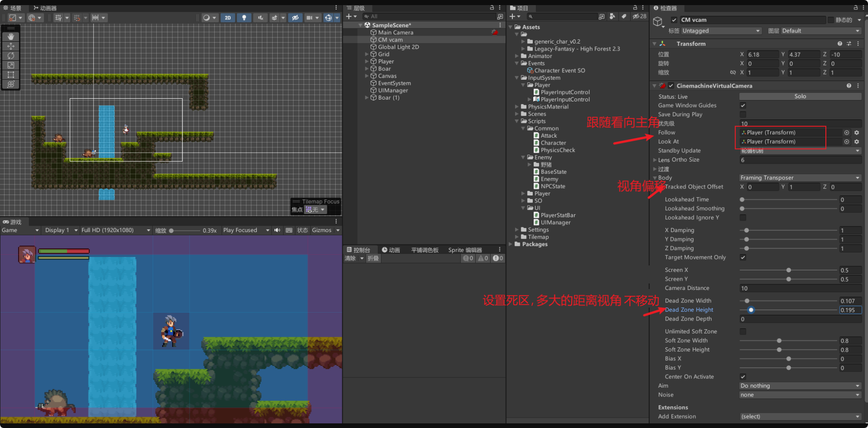Image resolution: width=868 pixels, height=428 pixels.
Task: Click object picker for Follow target field
Action: coord(847,132)
